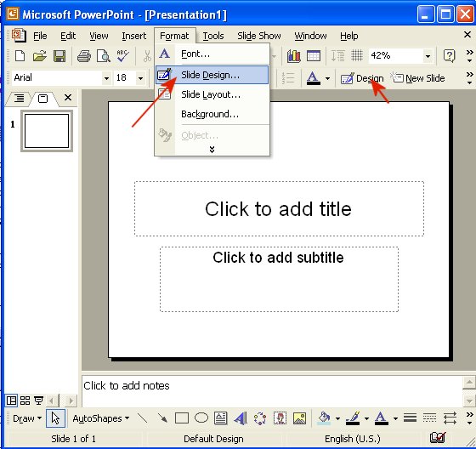Apply font color with the A icon in formatting toolbar
This screenshot has width=476, height=449.
coord(314,78)
